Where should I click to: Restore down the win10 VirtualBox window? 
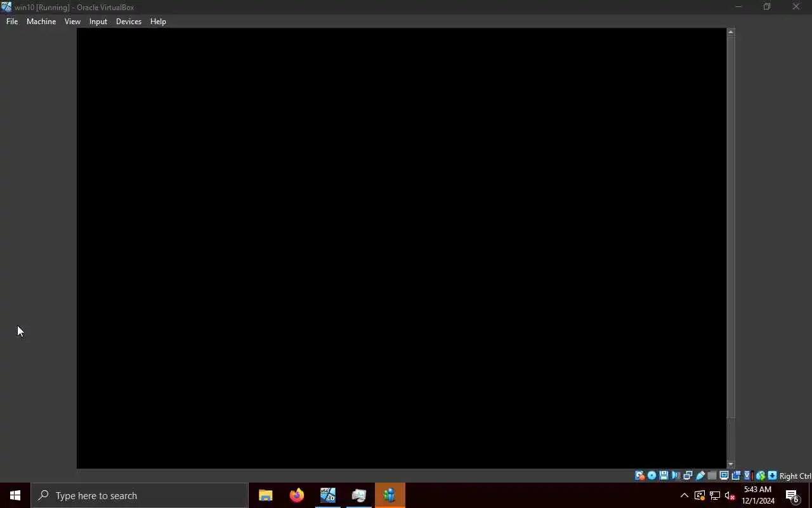(767, 7)
